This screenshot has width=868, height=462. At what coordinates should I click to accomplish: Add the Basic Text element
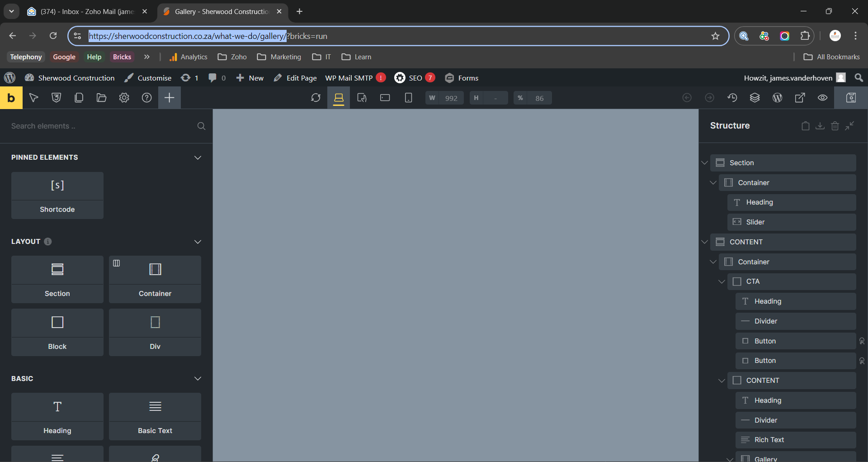click(155, 417)
